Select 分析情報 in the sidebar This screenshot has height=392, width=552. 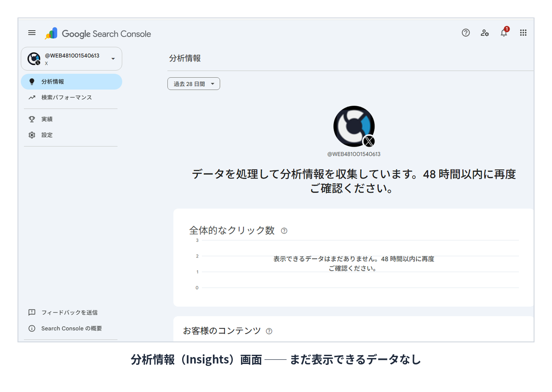71,82
